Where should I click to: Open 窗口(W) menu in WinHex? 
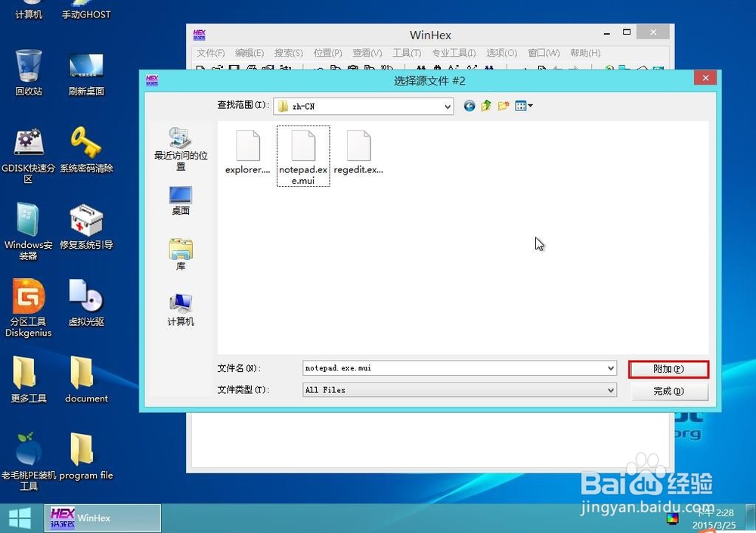click(x=544, y=53)
